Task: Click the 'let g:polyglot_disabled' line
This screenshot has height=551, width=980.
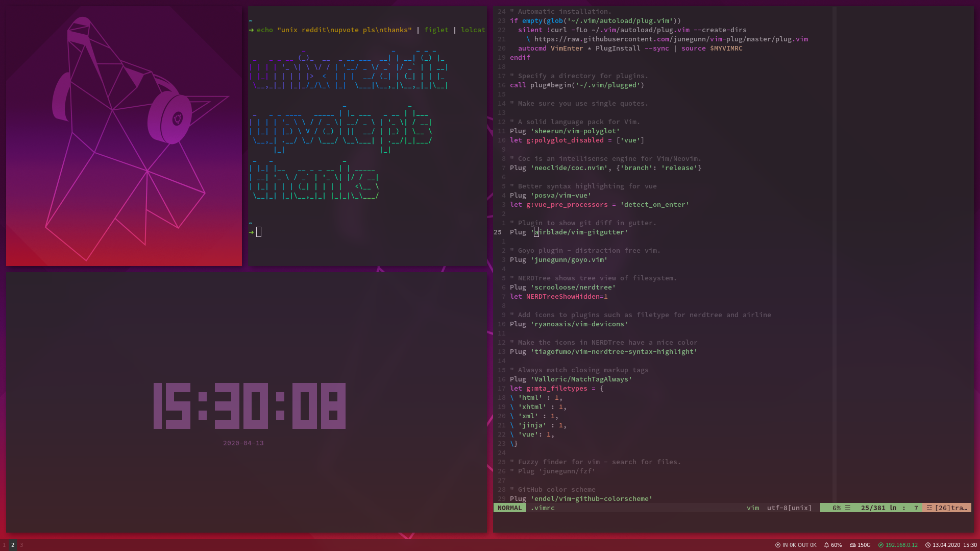Action: tap(577, 140)
